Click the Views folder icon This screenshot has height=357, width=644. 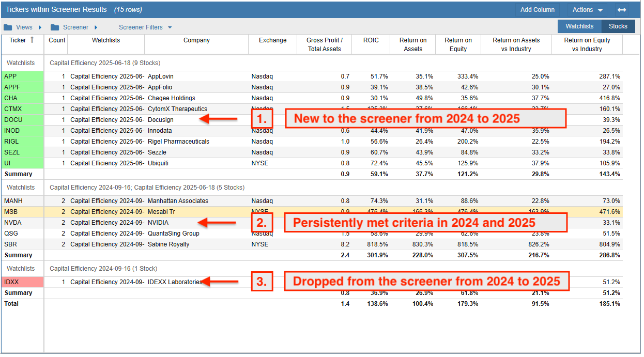(x=8, y=27)
